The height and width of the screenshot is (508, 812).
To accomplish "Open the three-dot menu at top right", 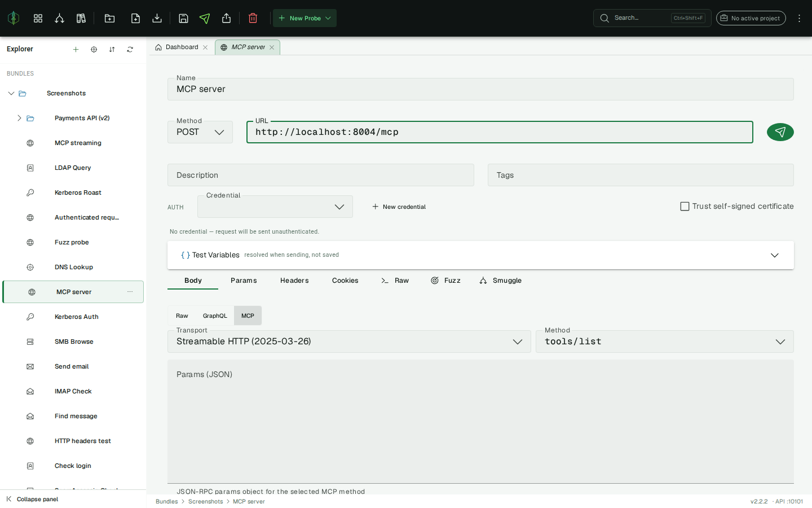I will [799, 18].
